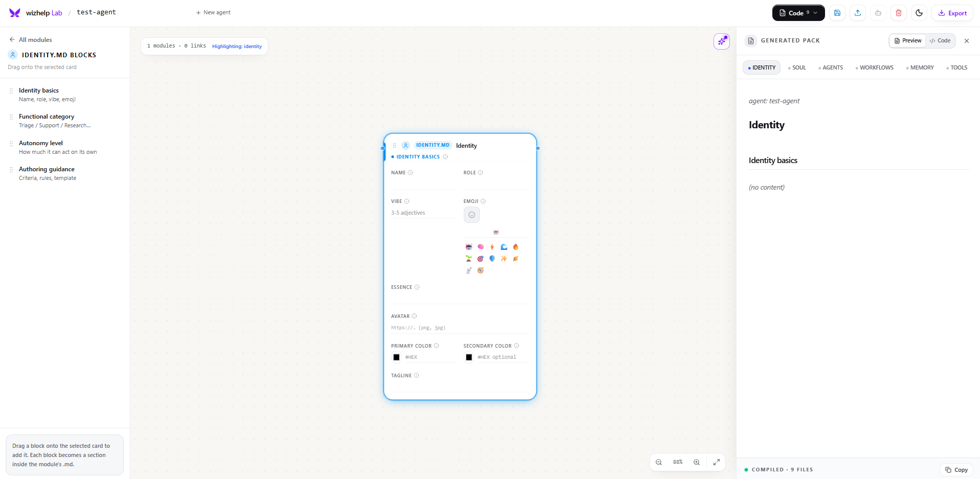Image resolution: width=980 pixels, height=479 pixels.
Task: Close the Generated Pack panel
Action: pos(967,41)
